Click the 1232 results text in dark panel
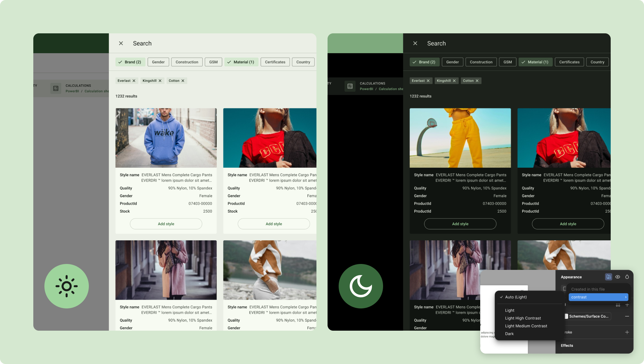 [421, 96]
